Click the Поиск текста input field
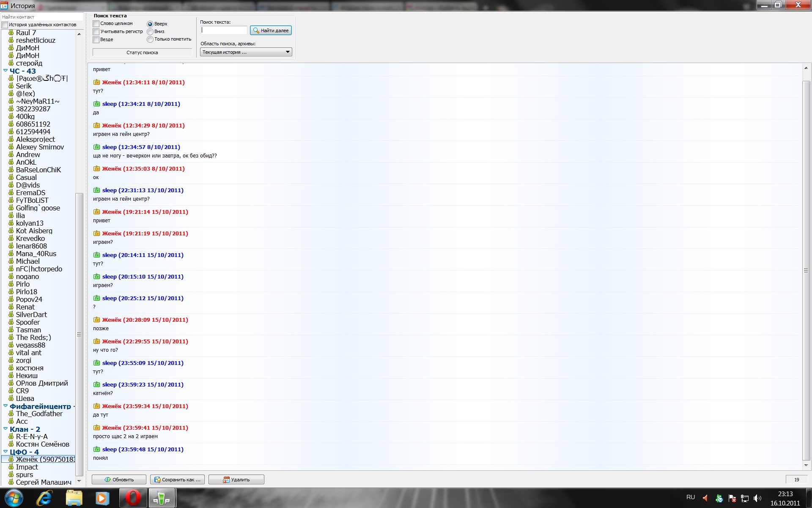The height and width of the screenshot is (508, 812). coord(224,30)
